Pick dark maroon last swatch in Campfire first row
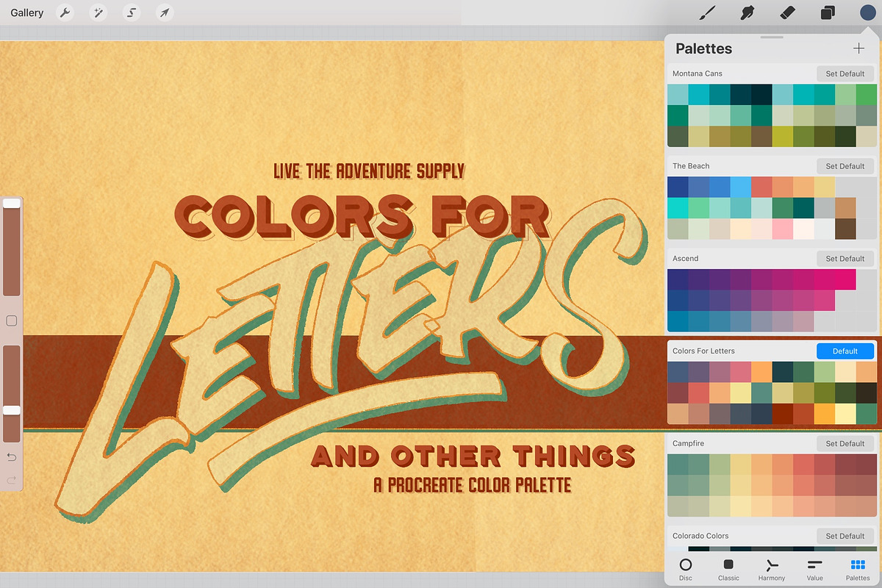Image resolution: width=882 pixels, height=588 pixels. tap(867, 465)
